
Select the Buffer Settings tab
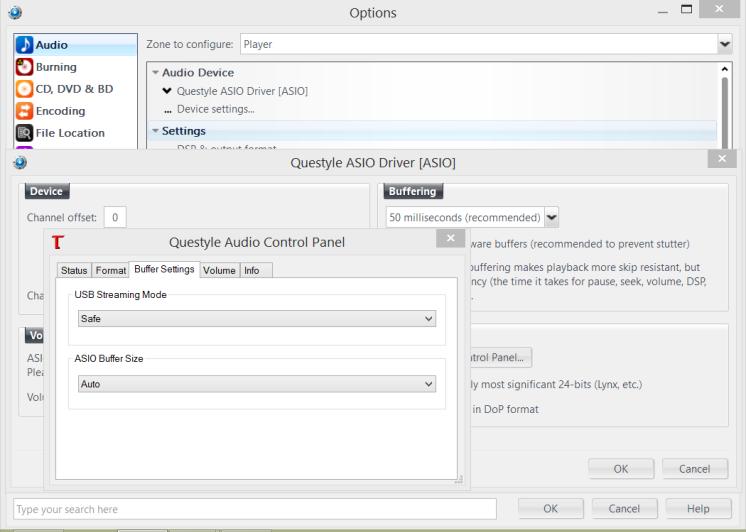(164, 269)
